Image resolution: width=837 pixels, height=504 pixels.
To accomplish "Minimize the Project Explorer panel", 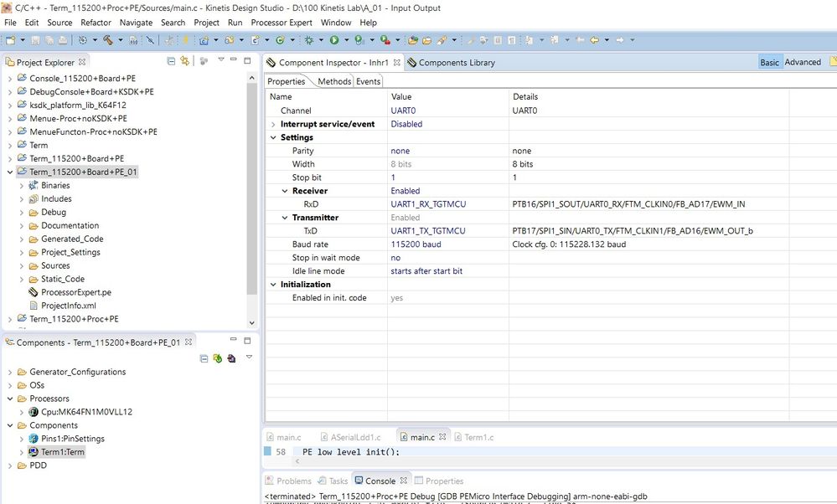I will 233,60.
